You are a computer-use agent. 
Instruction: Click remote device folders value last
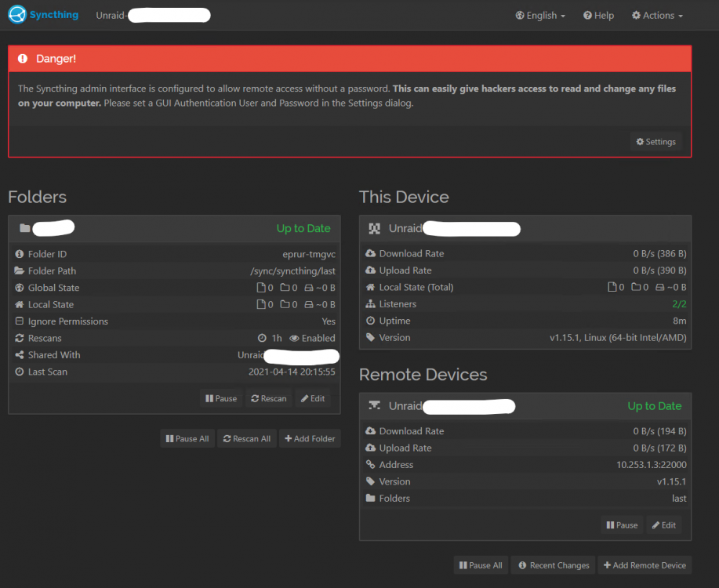pyautogui.click(x=679, y=499)
